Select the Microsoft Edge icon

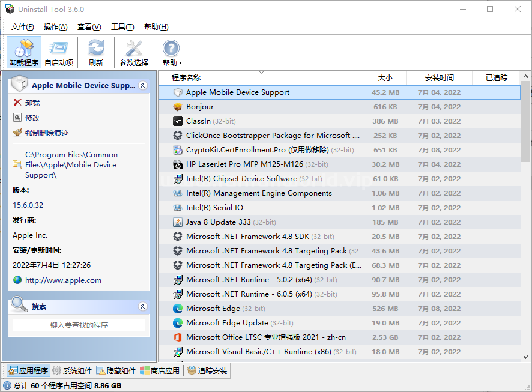[178, 309]
